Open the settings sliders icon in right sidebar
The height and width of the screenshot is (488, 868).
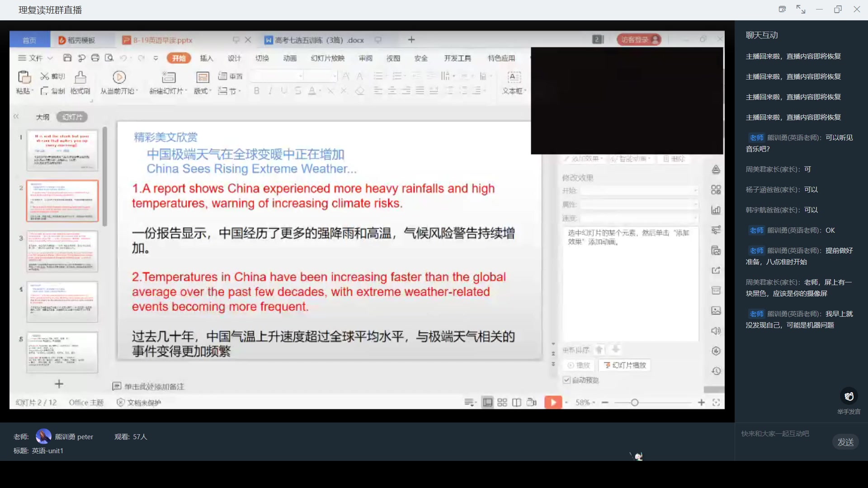click(x=716, y=230)
